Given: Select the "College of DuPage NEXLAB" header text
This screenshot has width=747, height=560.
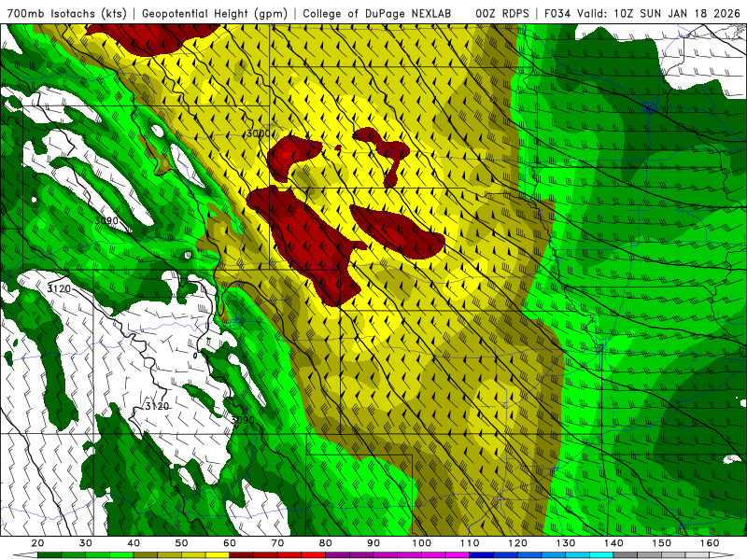Looking at the screenshot, I should pos(376,14).
